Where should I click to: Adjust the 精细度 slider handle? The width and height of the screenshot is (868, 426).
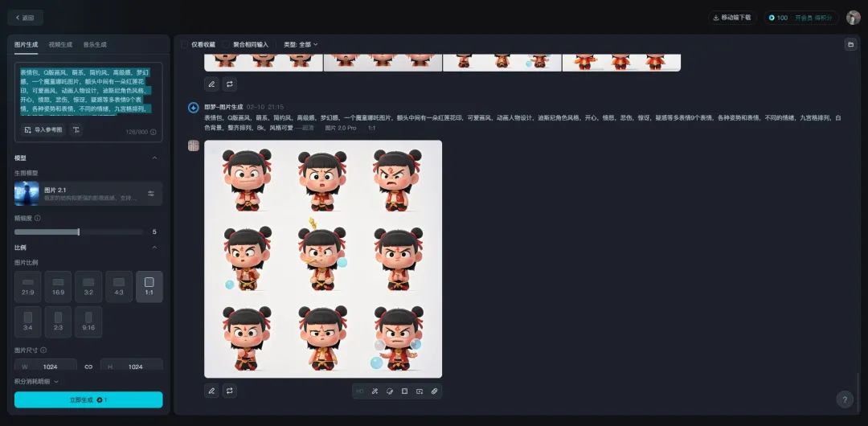click(79, 232)
